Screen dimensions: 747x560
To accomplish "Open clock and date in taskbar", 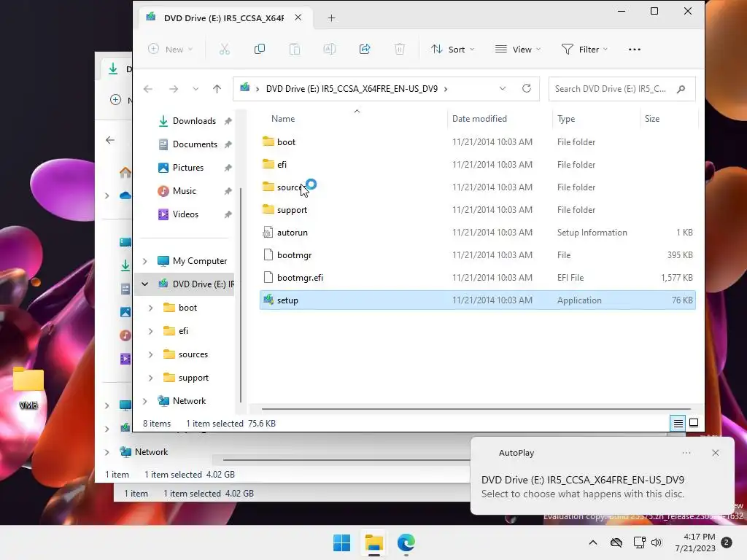I will click(695, 542).
